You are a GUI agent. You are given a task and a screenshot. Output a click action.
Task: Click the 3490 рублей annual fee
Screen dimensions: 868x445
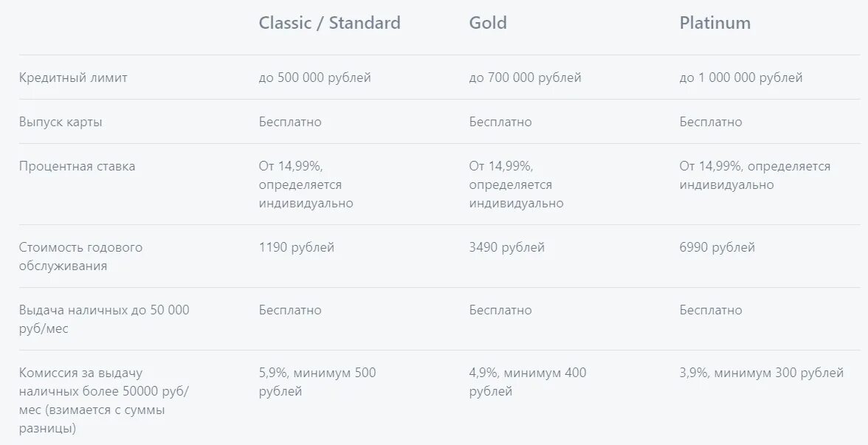[506, 247]
